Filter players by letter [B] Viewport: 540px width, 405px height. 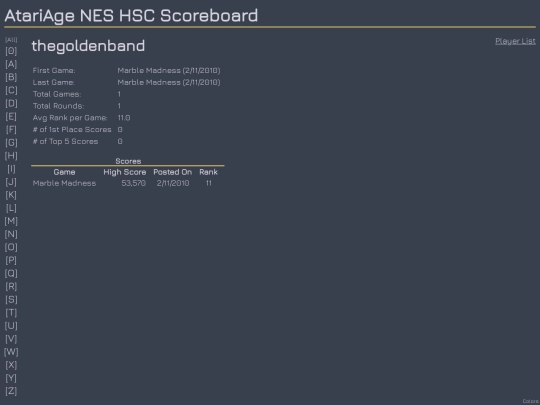(x=11, y=77)
